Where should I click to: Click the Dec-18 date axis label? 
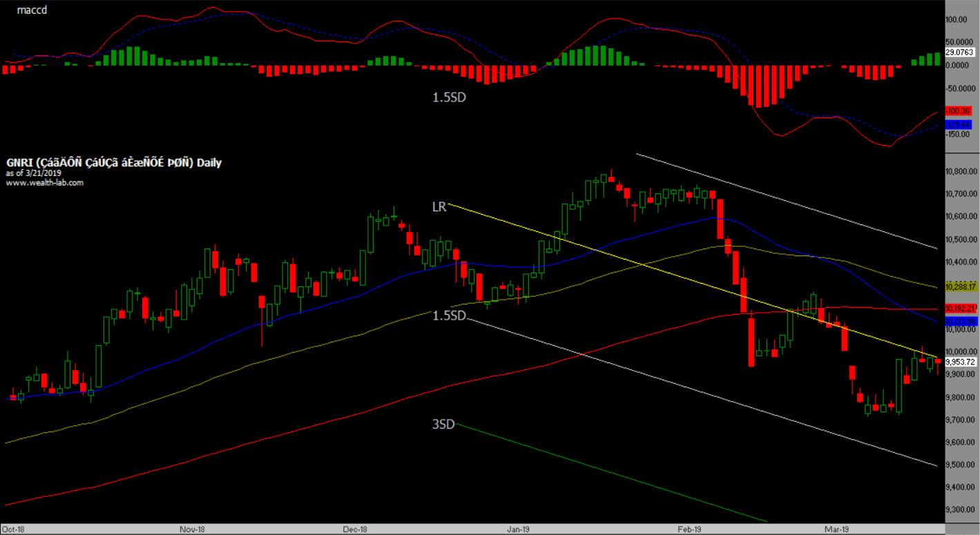354,529
